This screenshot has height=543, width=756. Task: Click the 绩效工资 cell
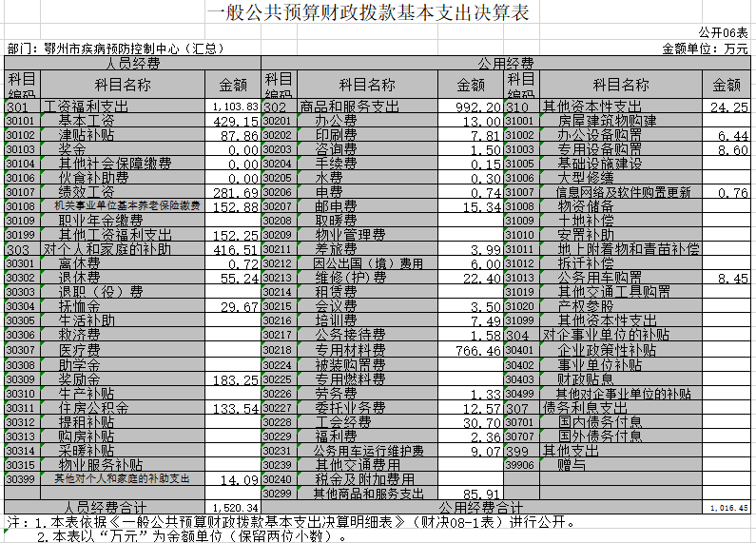123,192
